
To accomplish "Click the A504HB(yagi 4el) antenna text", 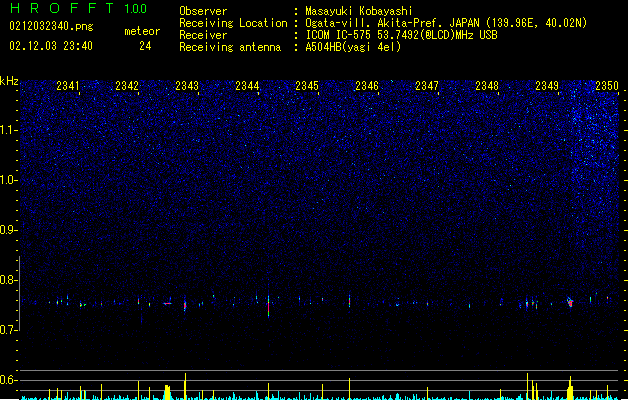I will click(x=353, y=47).
